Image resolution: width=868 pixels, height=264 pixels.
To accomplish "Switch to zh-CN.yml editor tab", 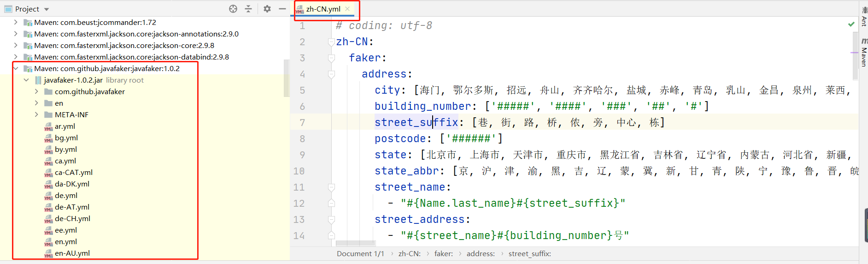I will point(323,9).
